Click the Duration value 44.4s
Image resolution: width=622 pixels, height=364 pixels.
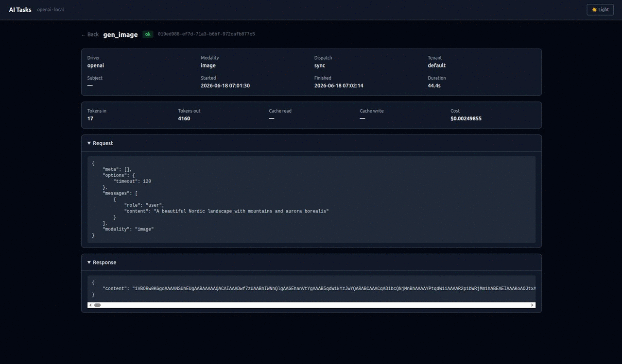coord(434,86)
